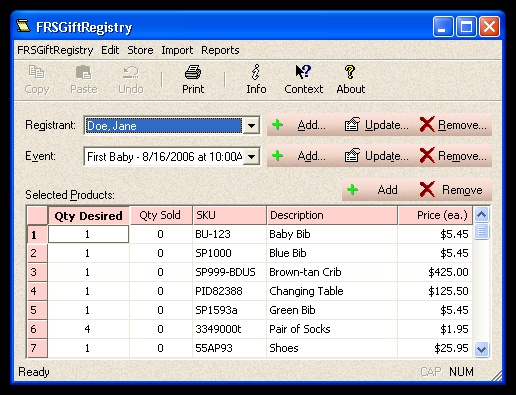
Task: Open the Import menu
Action: tap(177, 50)
